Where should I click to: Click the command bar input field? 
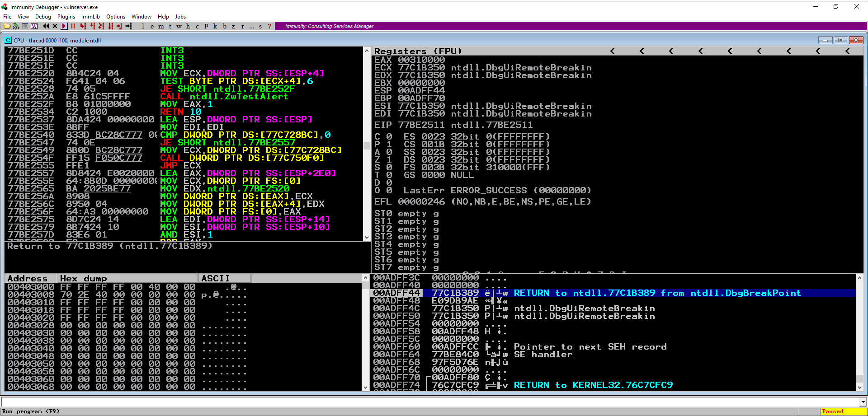(430, 402)
